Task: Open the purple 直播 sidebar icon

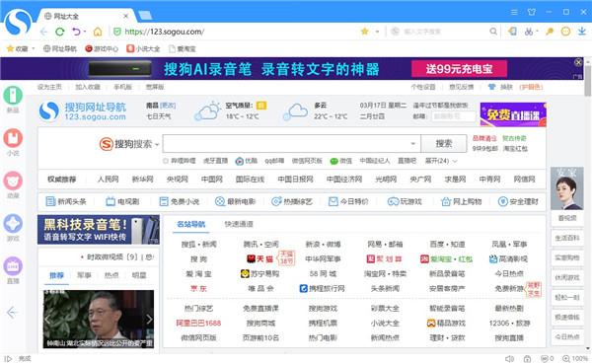Action: (x=13, y=266)
